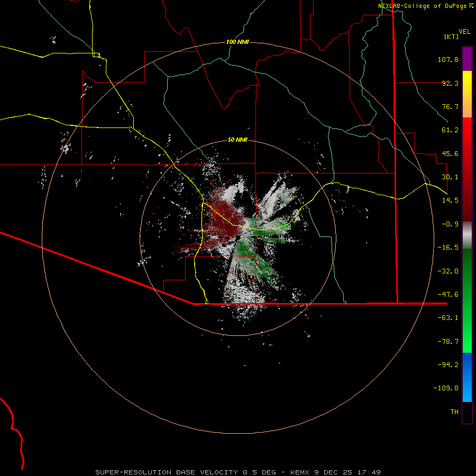Click the 'VEL' legend title
Image resolution: width=476 pixels, height=476 pixels.
464,32
